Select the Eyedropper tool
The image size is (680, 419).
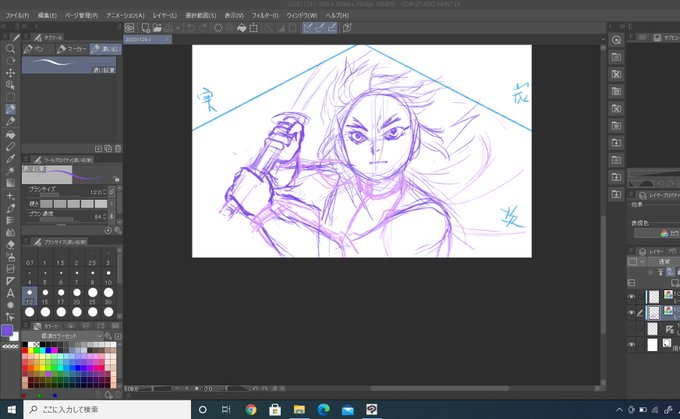(10, 158)
